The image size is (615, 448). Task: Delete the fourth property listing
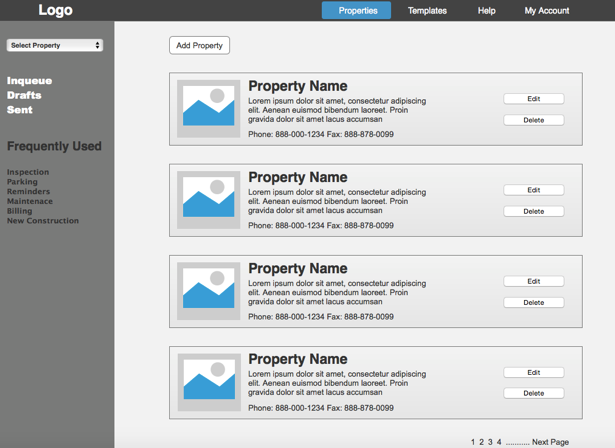pyautogui.click(x=533, y=393)
